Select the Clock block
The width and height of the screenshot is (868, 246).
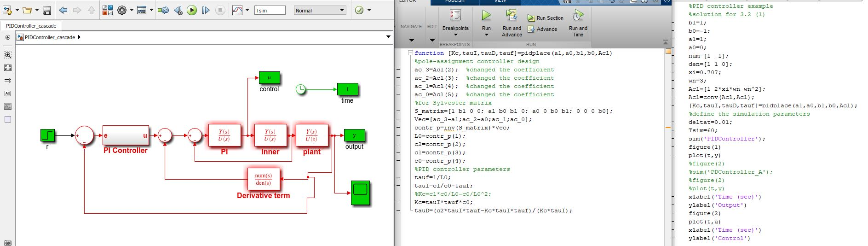coord(300,89)
